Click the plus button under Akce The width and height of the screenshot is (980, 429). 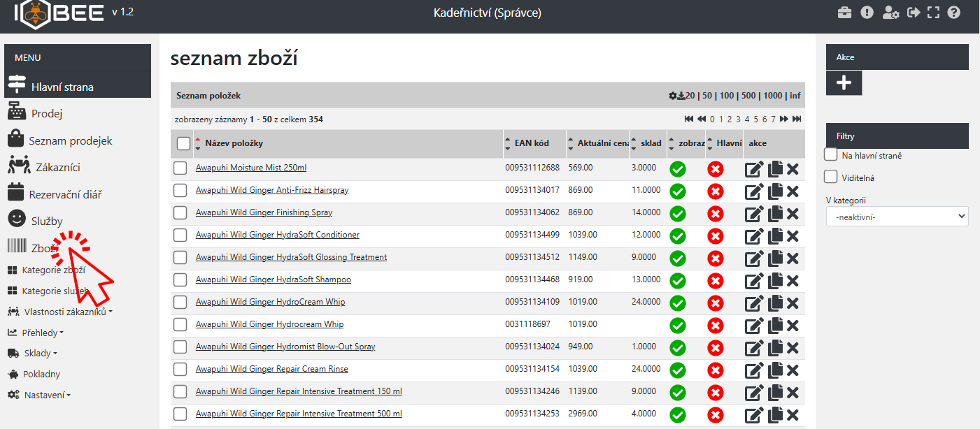coord(844,82)
